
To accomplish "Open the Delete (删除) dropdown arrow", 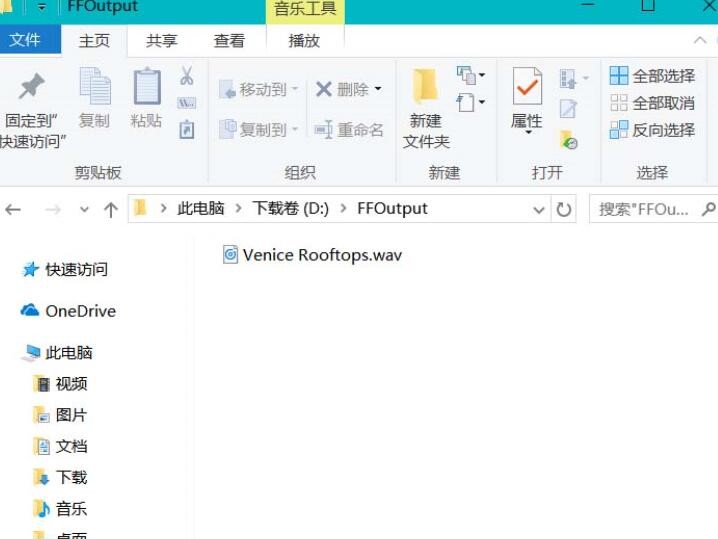I will 378,90.
